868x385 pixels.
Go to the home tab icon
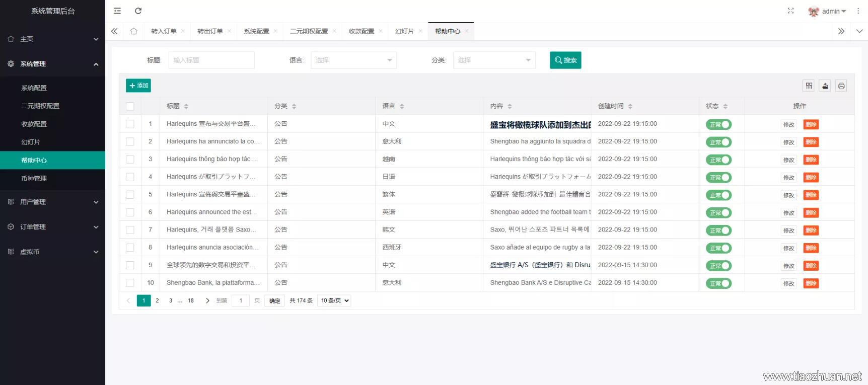pyautogui.click(x=133, y=31)
